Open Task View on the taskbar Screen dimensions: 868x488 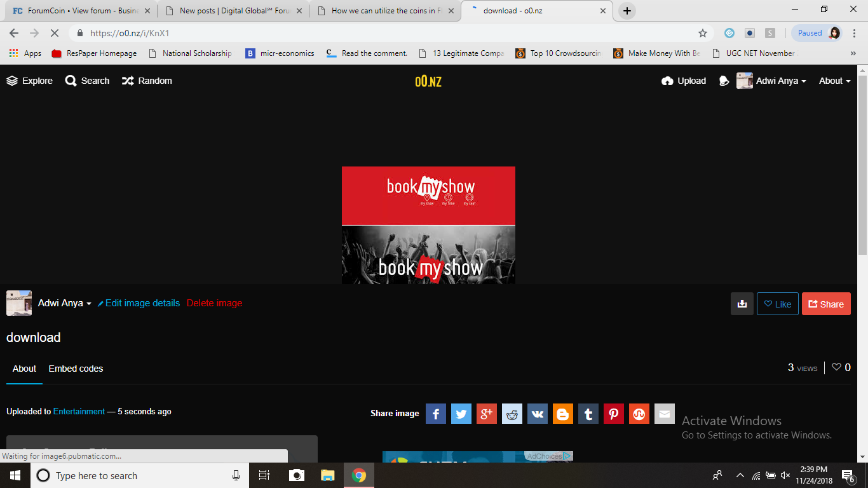click(x=265, y=475)
